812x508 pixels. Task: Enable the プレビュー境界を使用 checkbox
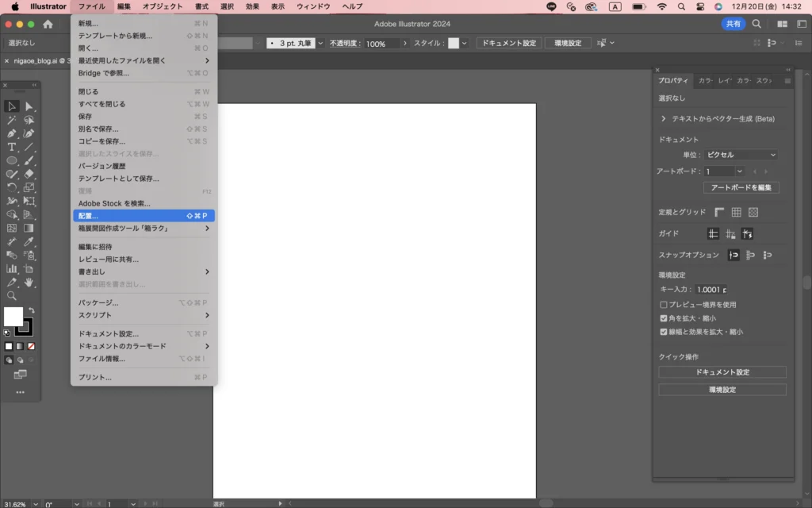(x=664, y=305)
